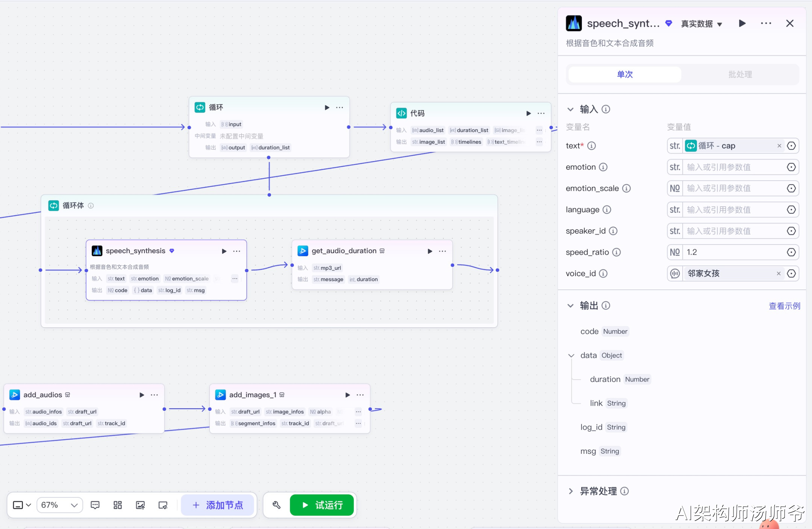This screenshot has width=812, height=529.
Task: Open the variable picker for the speaker_id field
Action: click(791, 231)
